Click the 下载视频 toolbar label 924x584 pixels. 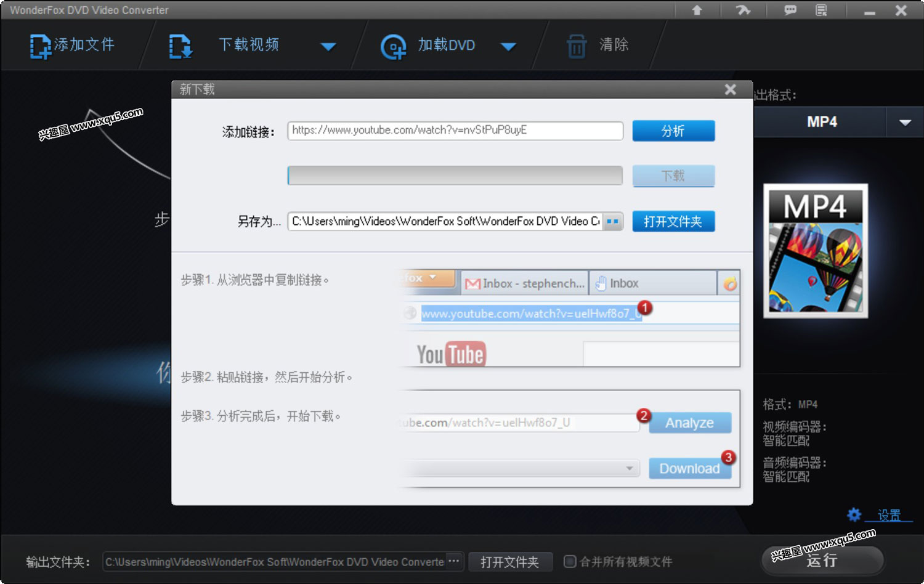[x=249, y=44]
